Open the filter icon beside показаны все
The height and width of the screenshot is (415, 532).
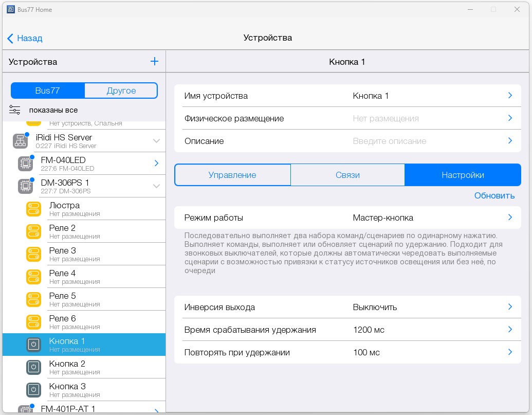(14, 110)
